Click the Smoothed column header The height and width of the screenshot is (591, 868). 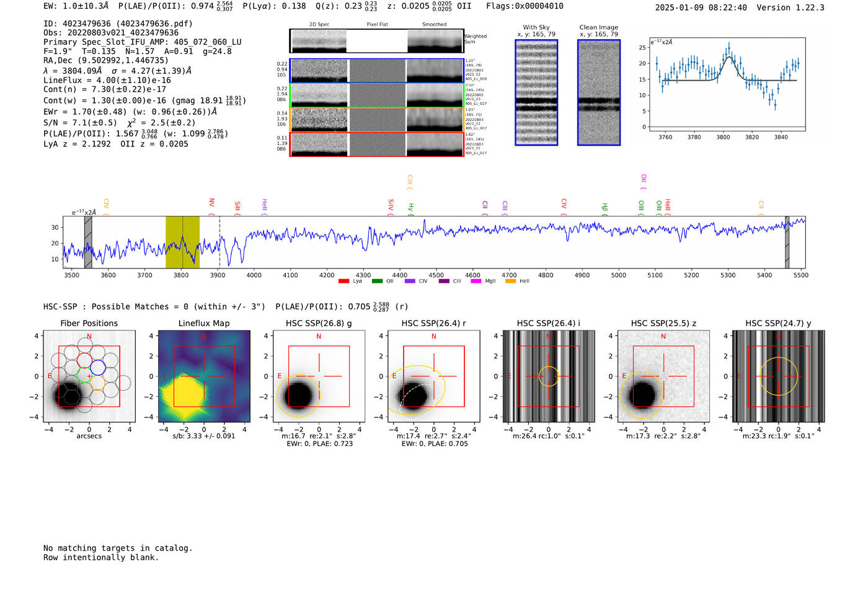434,25
